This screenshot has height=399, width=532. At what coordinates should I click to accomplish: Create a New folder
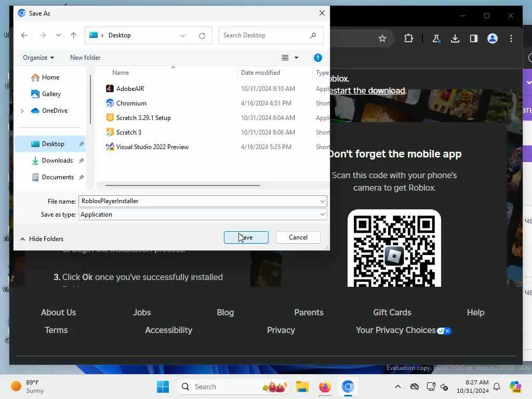85,58
